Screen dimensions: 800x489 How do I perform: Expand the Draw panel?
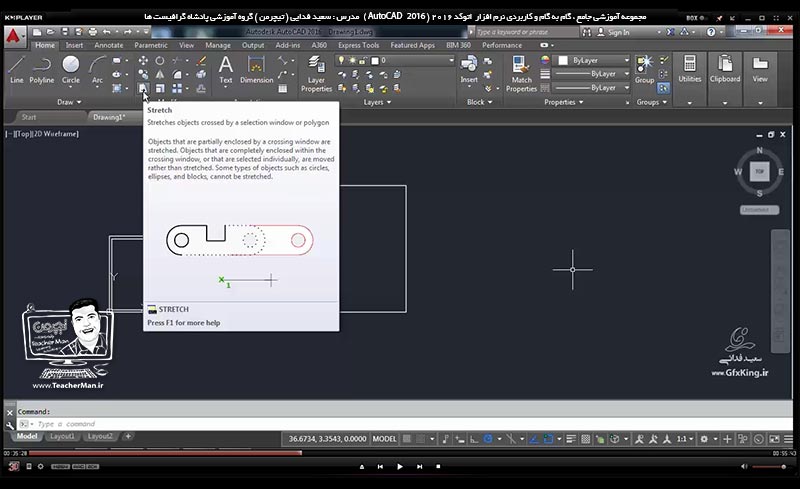(69, 102)
